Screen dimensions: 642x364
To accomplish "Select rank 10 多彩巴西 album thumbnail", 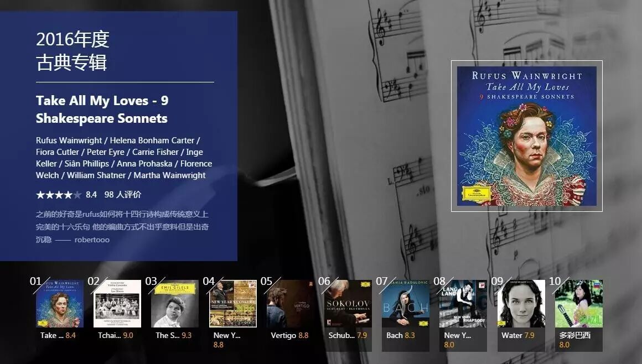I will [x=579, y=304].
